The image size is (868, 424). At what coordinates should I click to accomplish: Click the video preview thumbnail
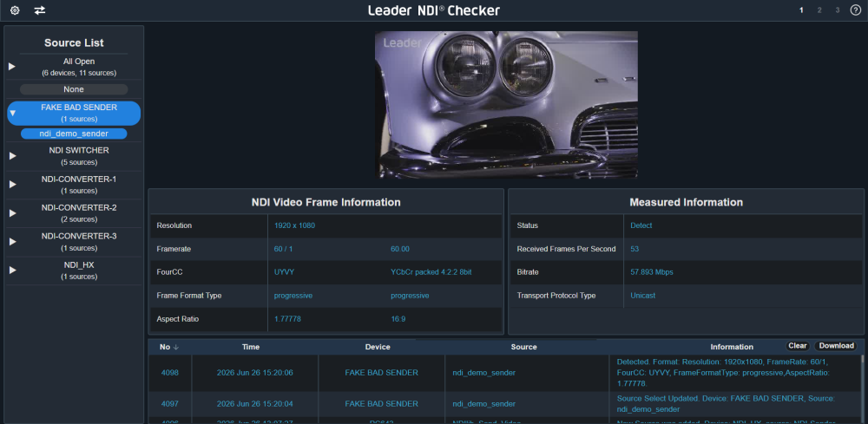(x=506, y=104)
